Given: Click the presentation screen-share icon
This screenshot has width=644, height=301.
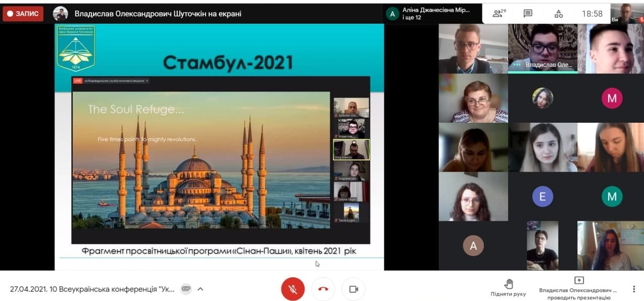Looking at the screenshot, I should (579, 280).
